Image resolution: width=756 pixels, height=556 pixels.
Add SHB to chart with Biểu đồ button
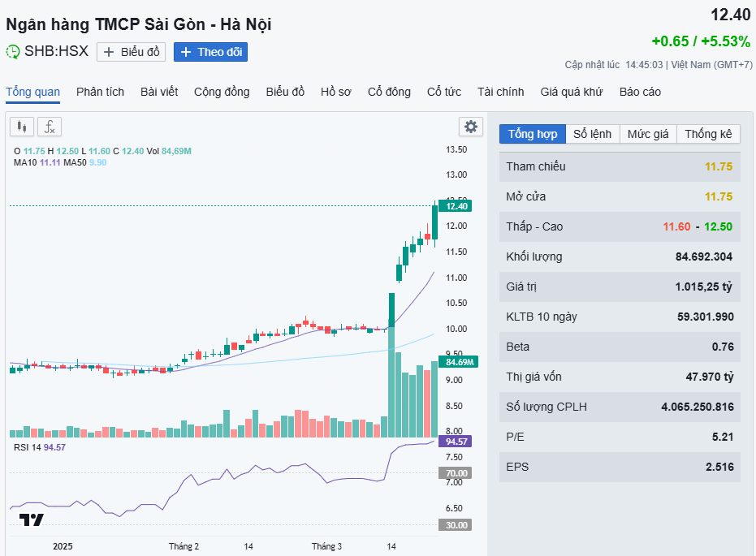[x=132, y=52]
